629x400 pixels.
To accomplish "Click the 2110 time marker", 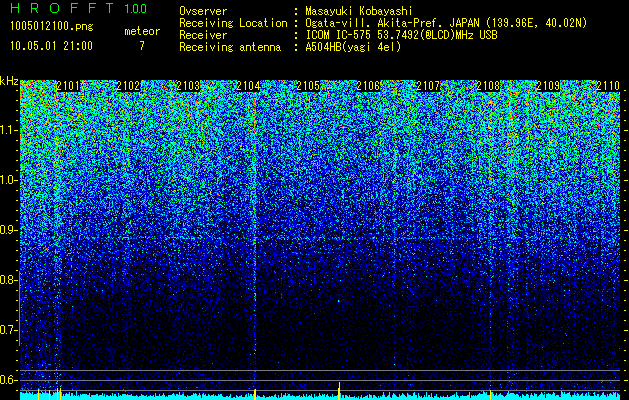I will [608, 86].
